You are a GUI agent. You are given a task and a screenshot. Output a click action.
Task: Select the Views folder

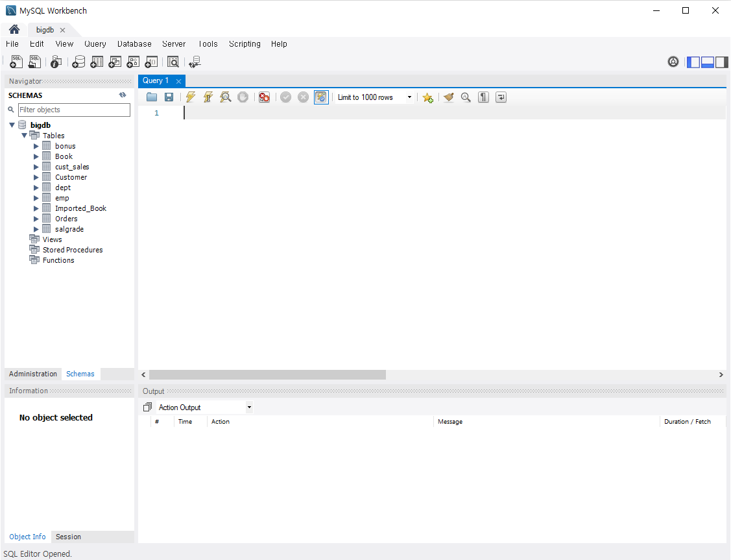point(52,239)
